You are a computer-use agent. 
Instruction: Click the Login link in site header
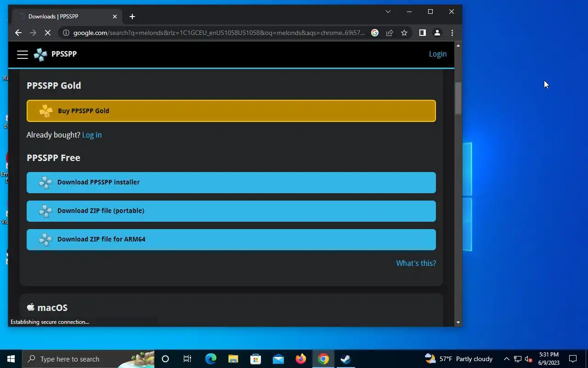point(437,54)
